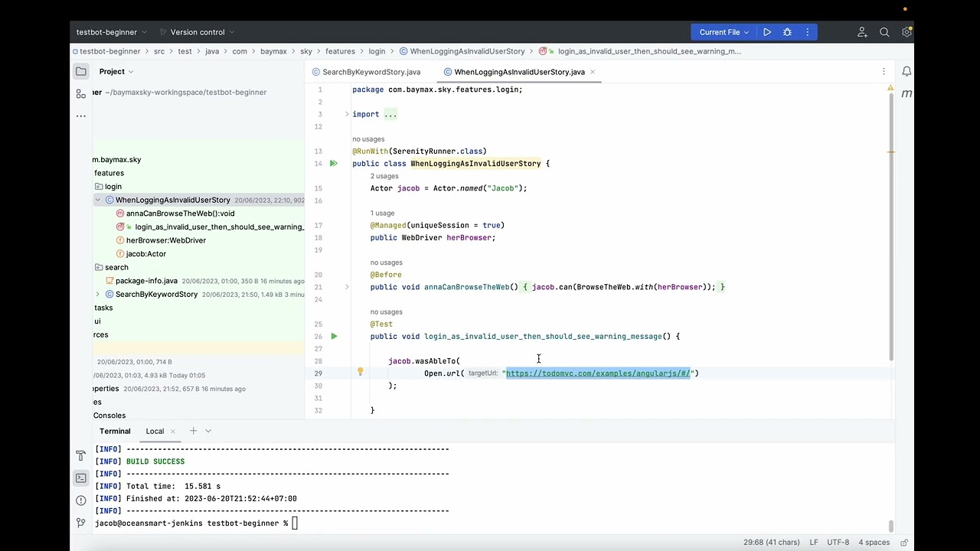Expand folded annaCanBrowseTheWeb method body
The image size is (980, 551).
(347, 287)
